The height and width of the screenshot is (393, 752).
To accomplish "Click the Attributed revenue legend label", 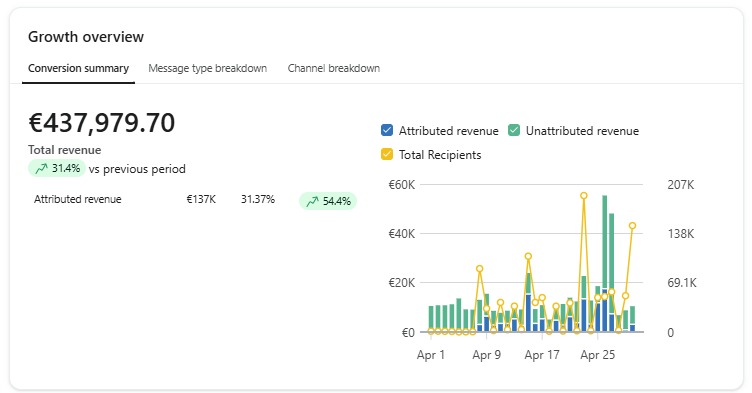I will 448,131.
